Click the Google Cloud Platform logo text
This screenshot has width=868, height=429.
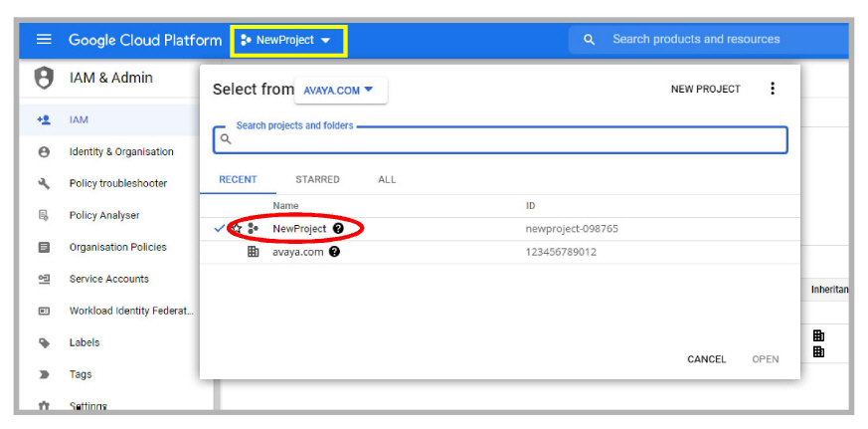[145, 40]
